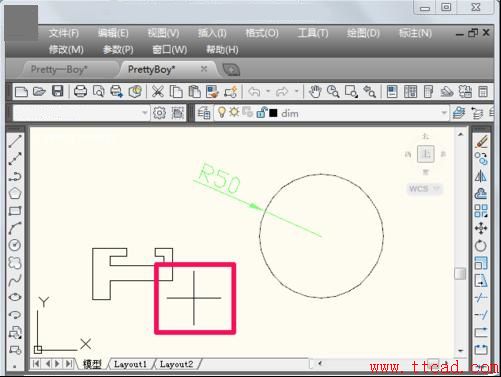Image resolution: width=501 pixels, height=377 pixels.
Task: Click the Cut (scissors) icon
Action: pos(158,91)
